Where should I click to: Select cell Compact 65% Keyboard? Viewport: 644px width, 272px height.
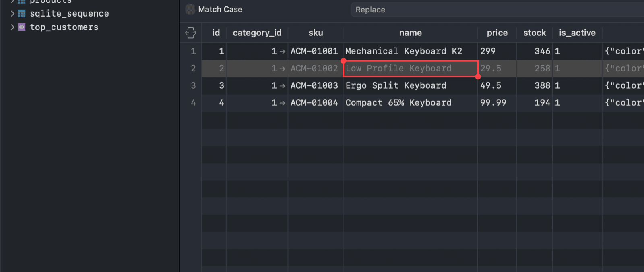coord(411,103)
